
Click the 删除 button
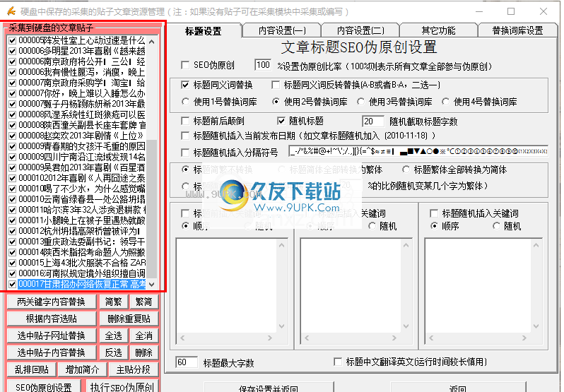[x=144, y=352]
